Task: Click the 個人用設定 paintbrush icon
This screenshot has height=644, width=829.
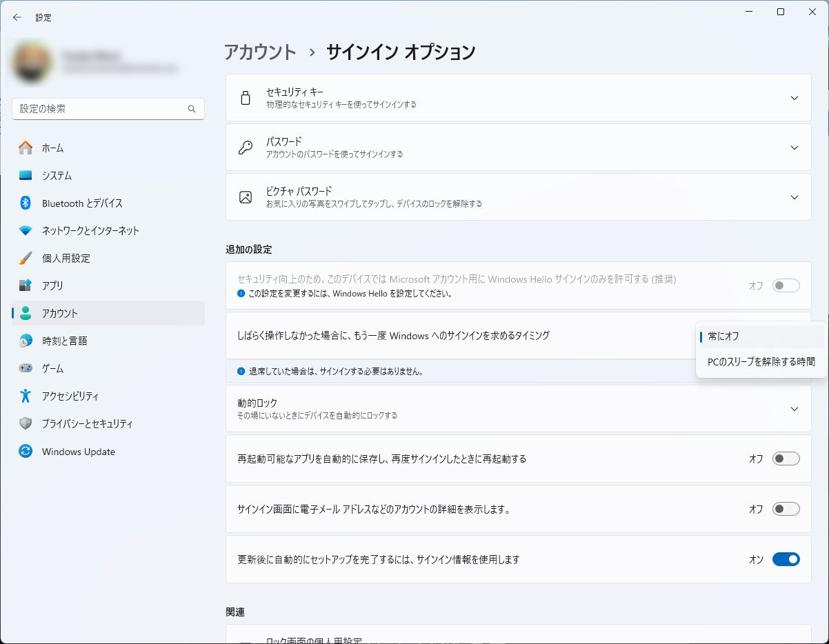Action: pyautogui.click(x=26, y=258)
